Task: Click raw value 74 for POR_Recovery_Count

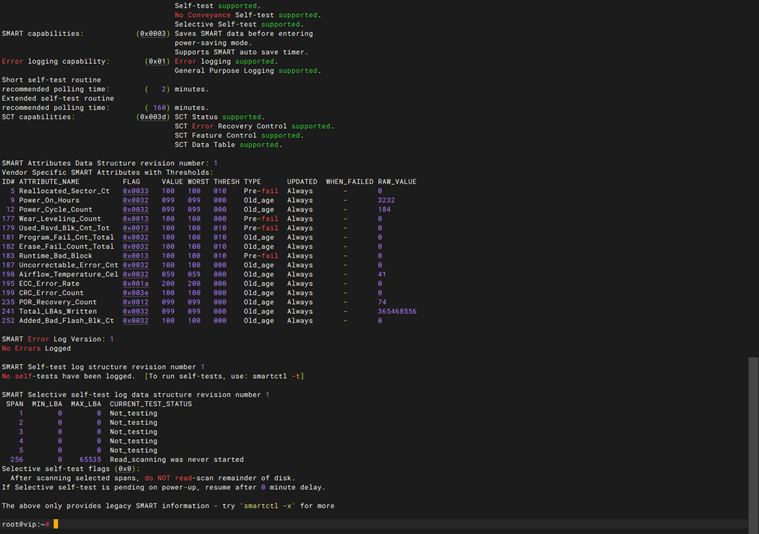Action: [382, 302]
